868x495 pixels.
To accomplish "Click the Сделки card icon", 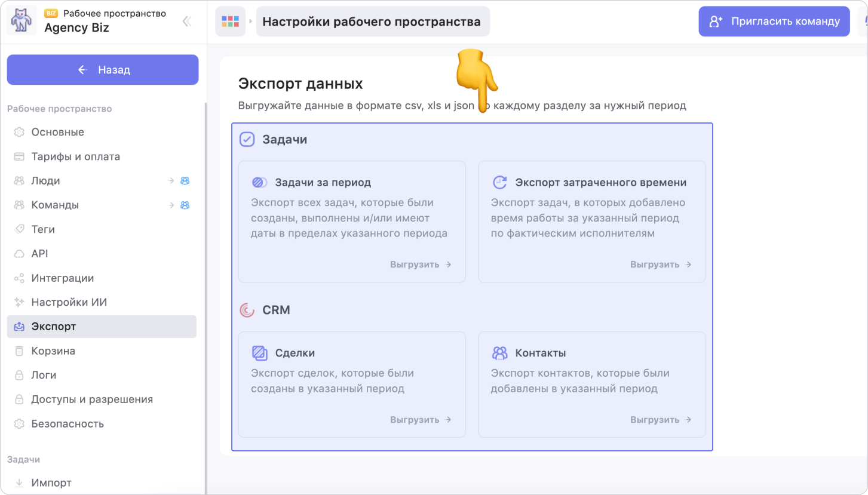I will tap(260, 353).
